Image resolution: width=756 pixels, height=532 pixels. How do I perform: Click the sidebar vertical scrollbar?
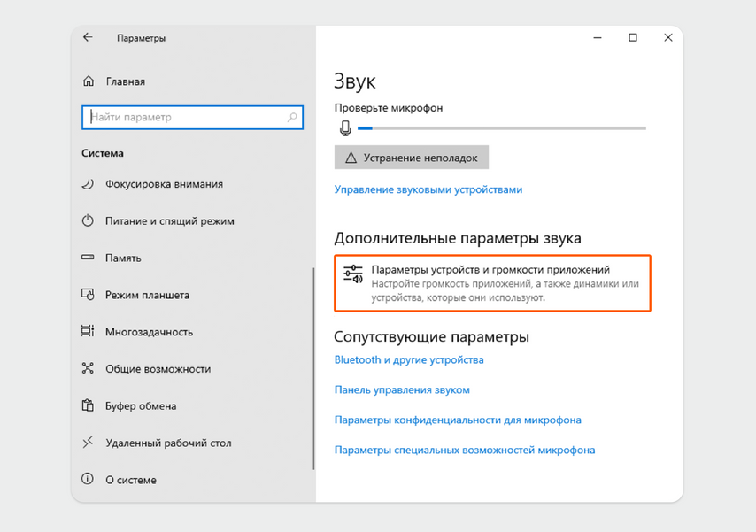coord(313,368)
